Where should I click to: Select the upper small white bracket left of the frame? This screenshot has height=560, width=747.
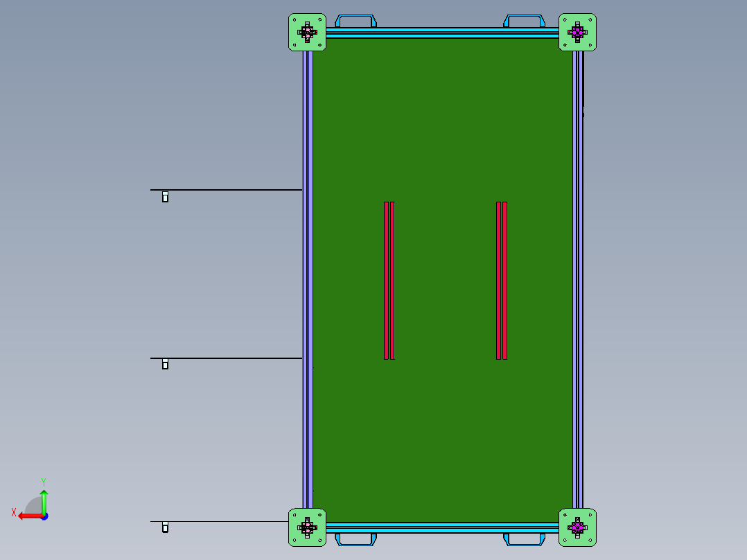point(166,197)
